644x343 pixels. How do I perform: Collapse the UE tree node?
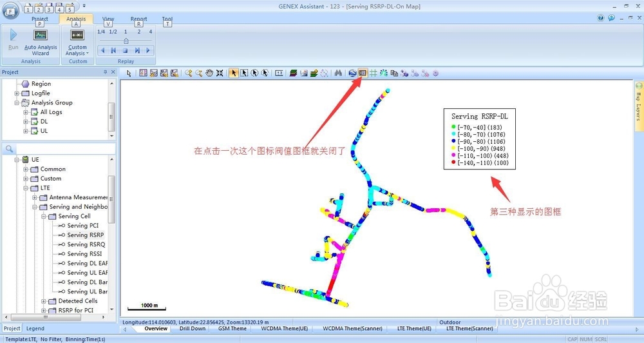(17, 160)
